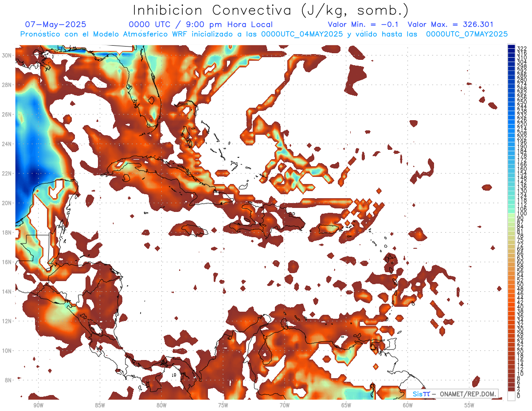
Task: Click the 'Valor Max. = 326.301' readout
Action: 450,24
